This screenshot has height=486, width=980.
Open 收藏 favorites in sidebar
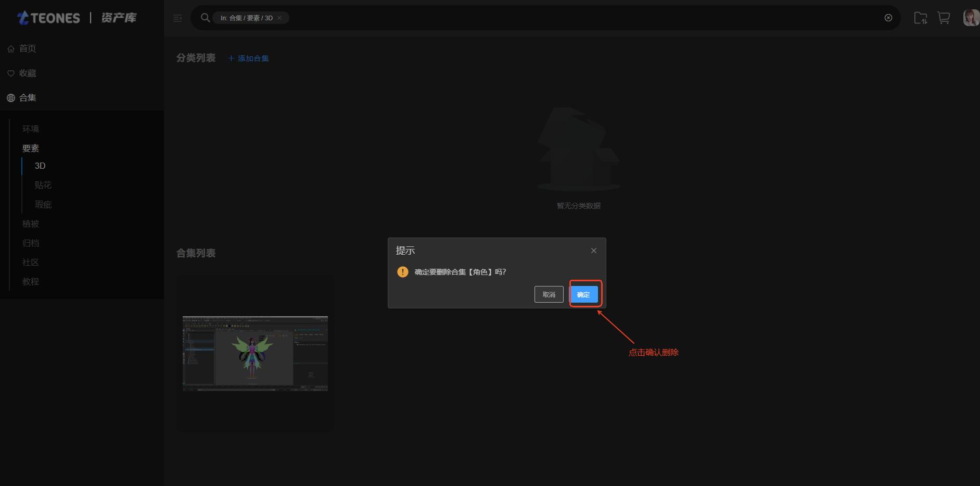(x=27, y=73)
